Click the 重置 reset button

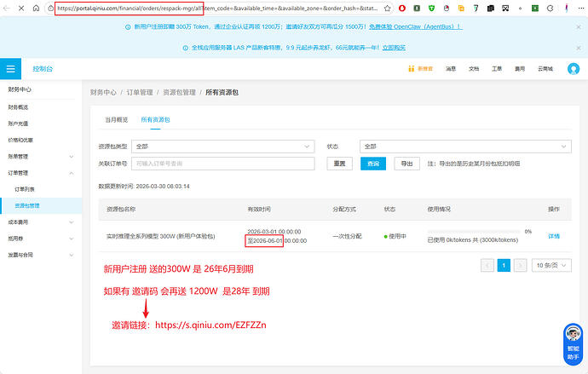coord(340,164)
